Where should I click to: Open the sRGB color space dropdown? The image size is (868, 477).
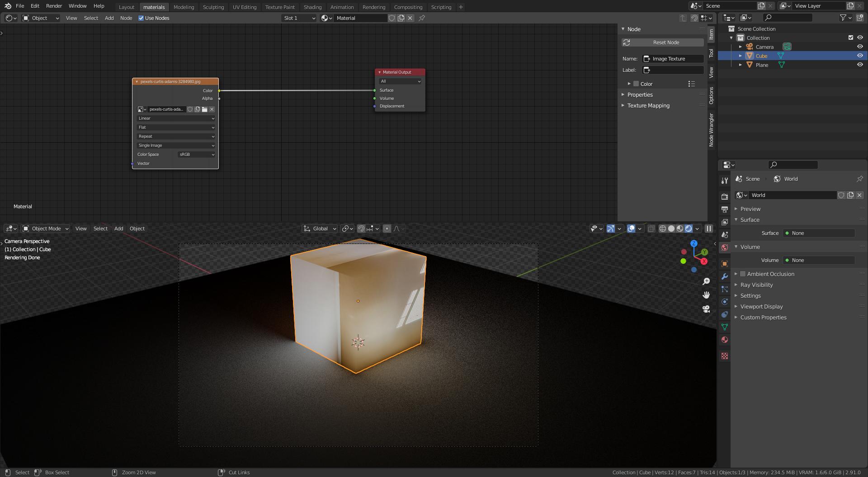click(x=197, y=154)
